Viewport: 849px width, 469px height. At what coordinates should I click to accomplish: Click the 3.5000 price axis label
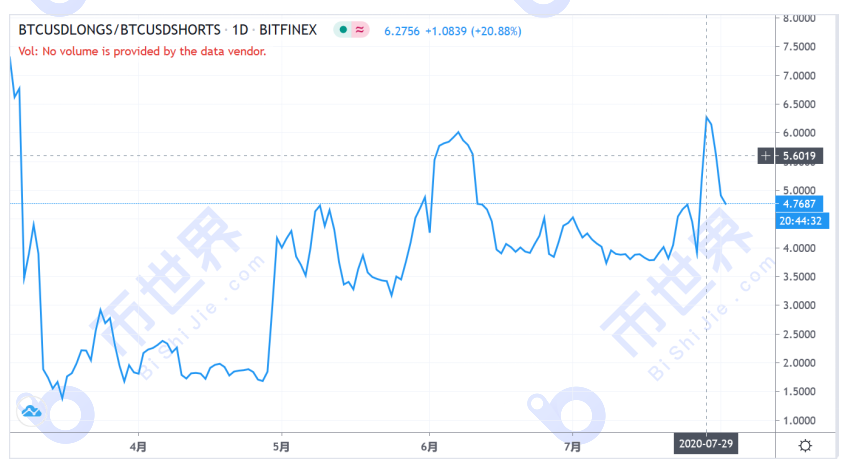[799, 277]
